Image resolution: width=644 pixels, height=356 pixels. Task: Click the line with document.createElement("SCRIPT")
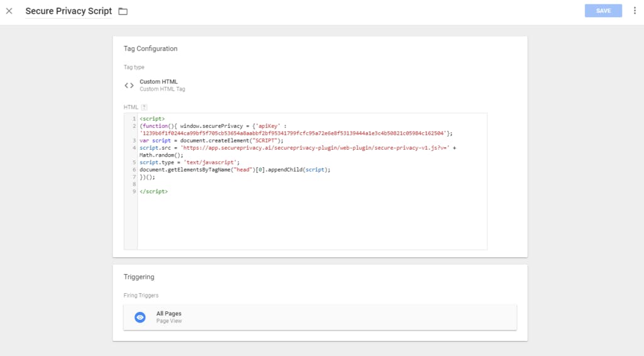(211, 140)
